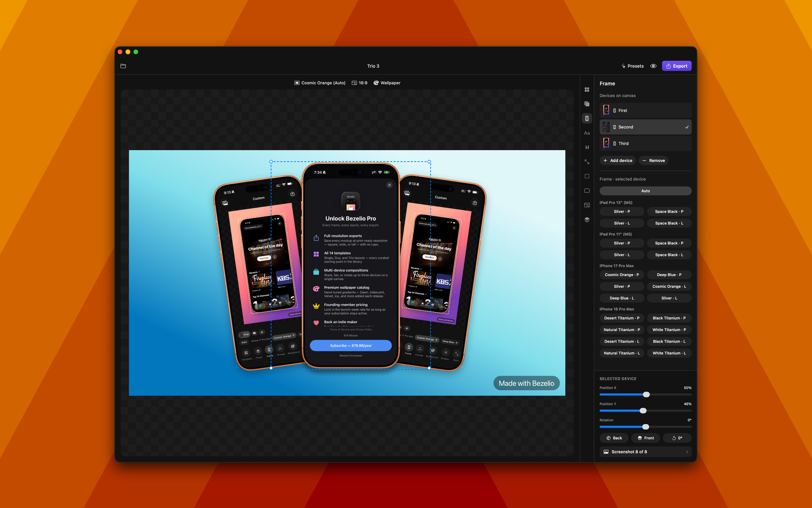Send selected device to Back
812x508 pixels.
click(614, 438)
